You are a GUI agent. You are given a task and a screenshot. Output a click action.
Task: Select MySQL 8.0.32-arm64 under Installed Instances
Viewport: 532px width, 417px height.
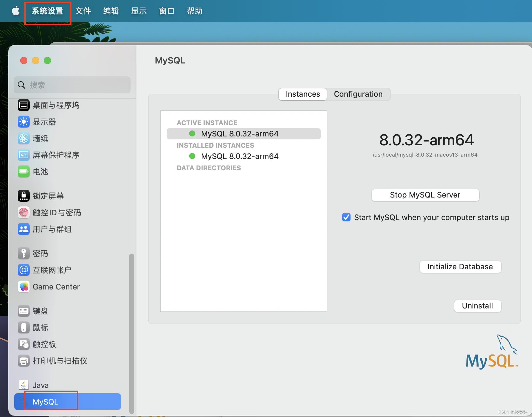click(244, 156)
